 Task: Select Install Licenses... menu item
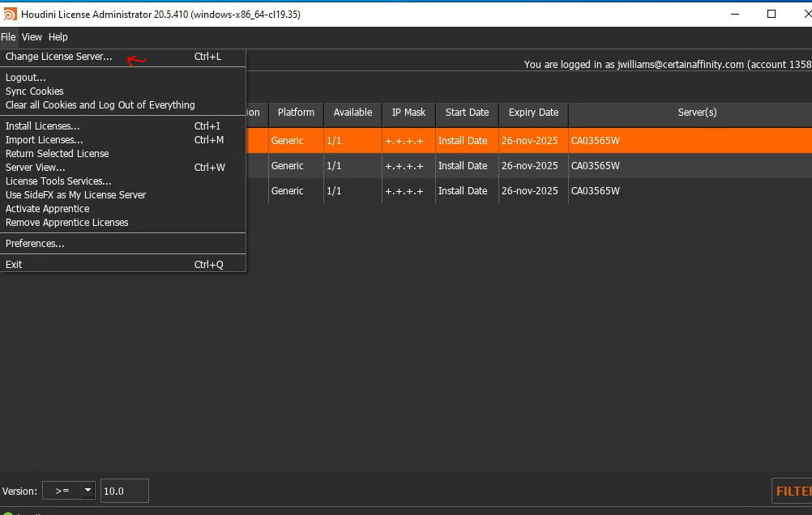pyautogui.click(x=122, y=126)
